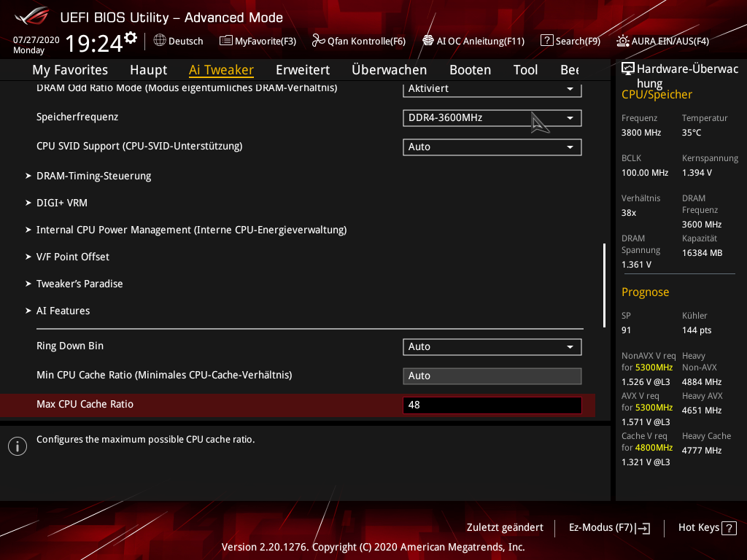Expand Tweaker's Paradise submenu
The height and width of the screenshot is (560, 747).
pos(80,284)
